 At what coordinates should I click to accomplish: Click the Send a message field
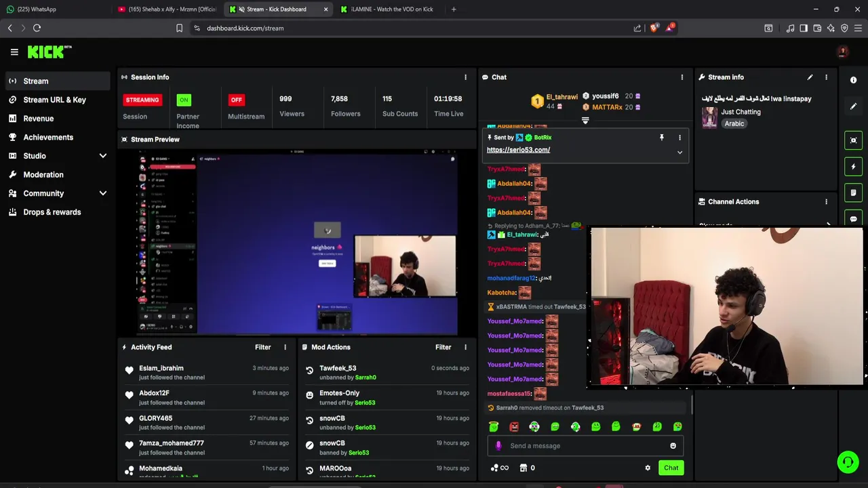pos(586,446)
